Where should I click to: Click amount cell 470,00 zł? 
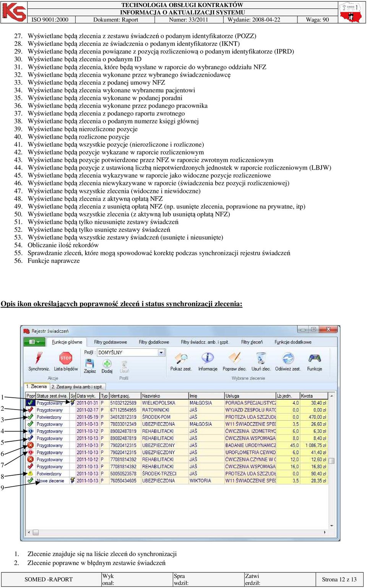(x=313, y=417)
